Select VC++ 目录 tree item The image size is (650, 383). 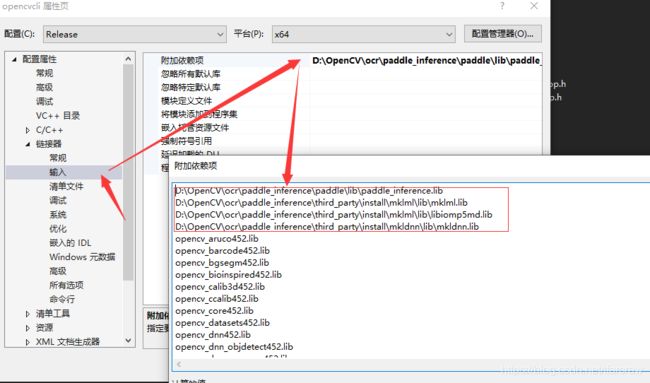point(58,116)
